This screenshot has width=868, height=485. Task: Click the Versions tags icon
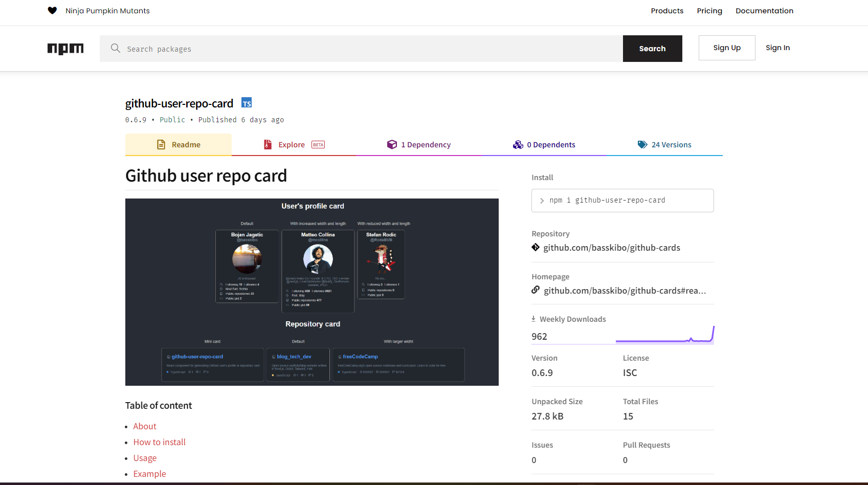pyautogui.click(x=642, y=145)
